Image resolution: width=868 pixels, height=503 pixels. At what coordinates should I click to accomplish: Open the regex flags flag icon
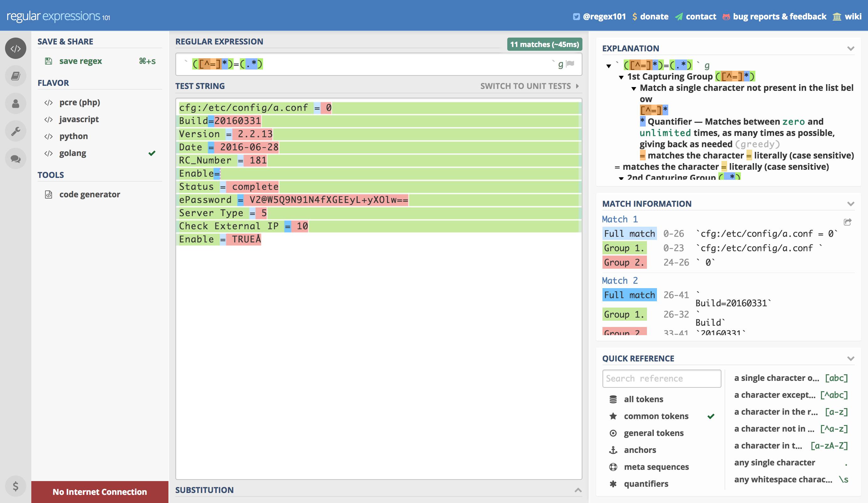tap(570, 64)
